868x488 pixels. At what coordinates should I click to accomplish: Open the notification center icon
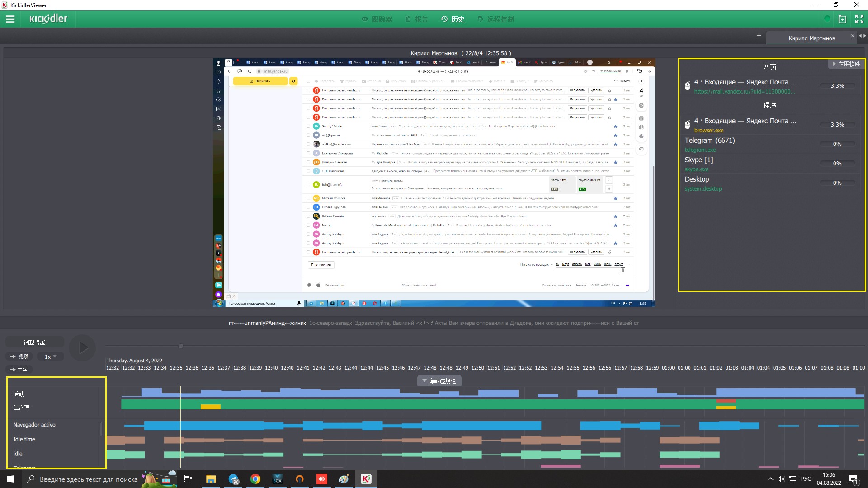point(854,479)
